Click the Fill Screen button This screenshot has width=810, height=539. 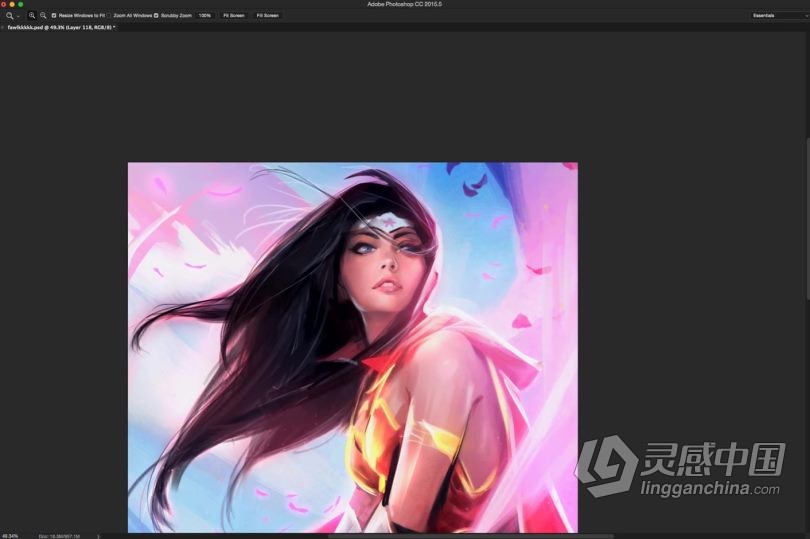pos(268,16)
